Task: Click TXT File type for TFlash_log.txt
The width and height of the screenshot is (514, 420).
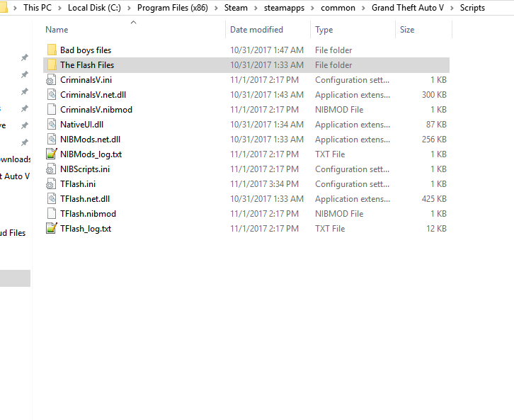Action: [330, 229]
